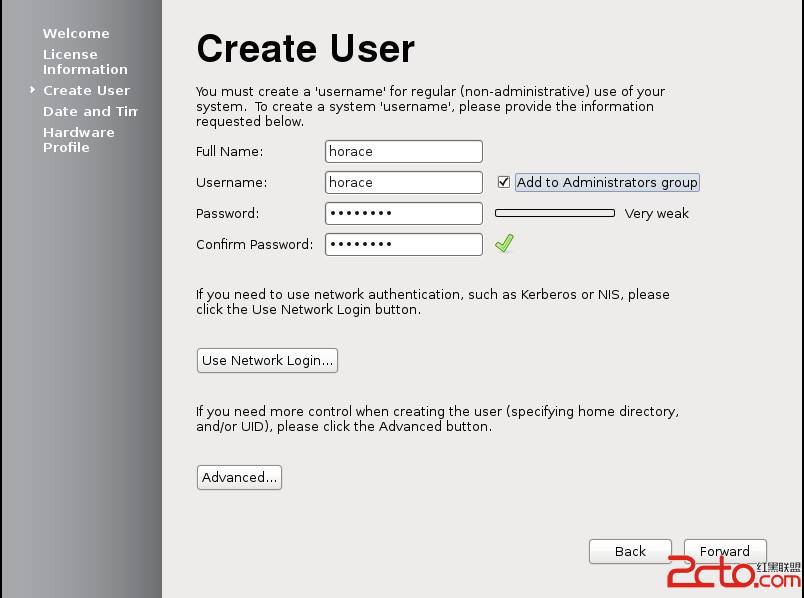The height and width of the screenshot is (598, 804).
Task: Proceed with the Forward button
Action: pyautogui.click(x=725, y=551)
